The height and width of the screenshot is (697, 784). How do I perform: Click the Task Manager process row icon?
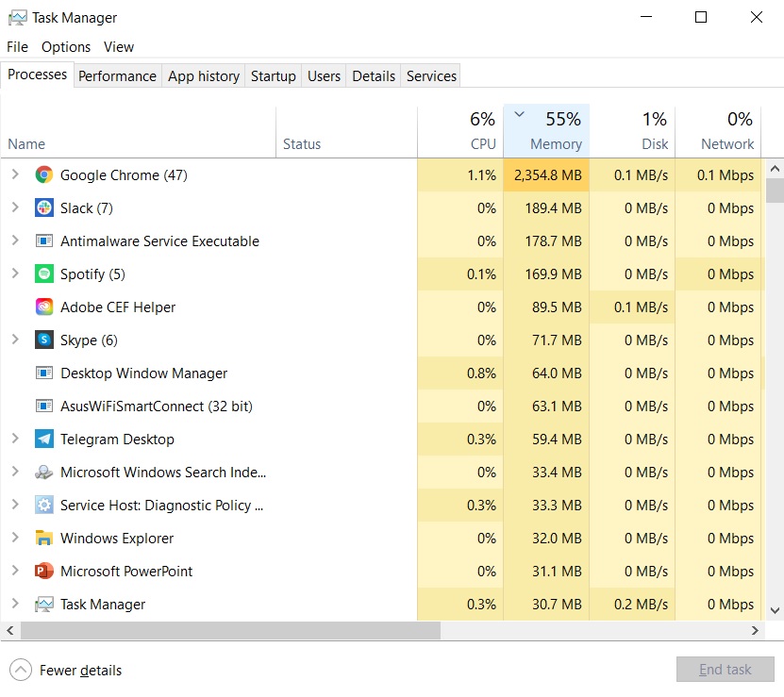(44, 604)
